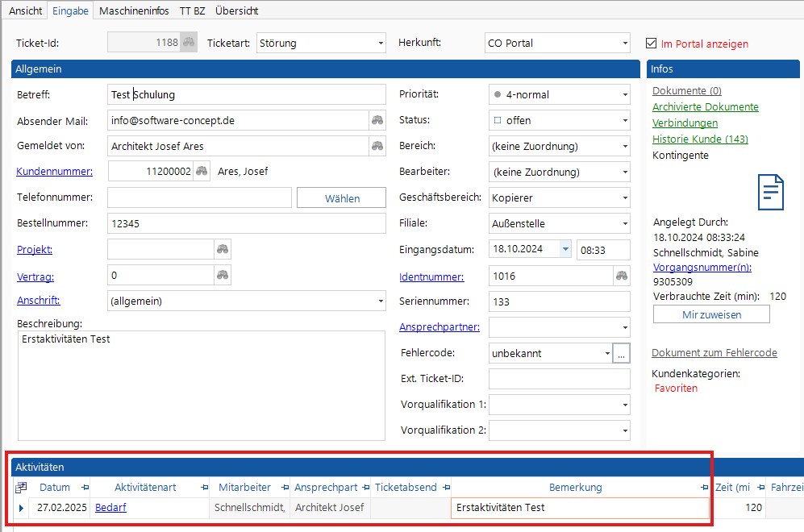The height and width of the screenshot is (532, 804).
Task: Click the Betreff input field
Action: tap(246, 94)
